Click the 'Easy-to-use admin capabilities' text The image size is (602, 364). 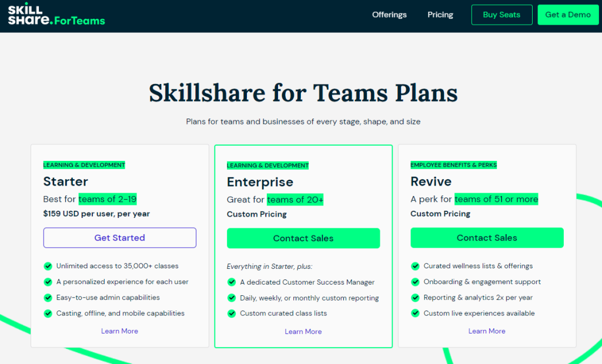click(x=108, y=297)
